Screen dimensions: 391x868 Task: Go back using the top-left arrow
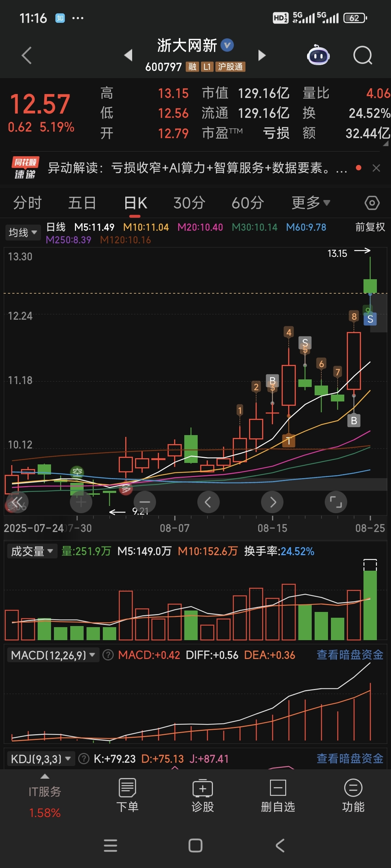pos(27,55)
